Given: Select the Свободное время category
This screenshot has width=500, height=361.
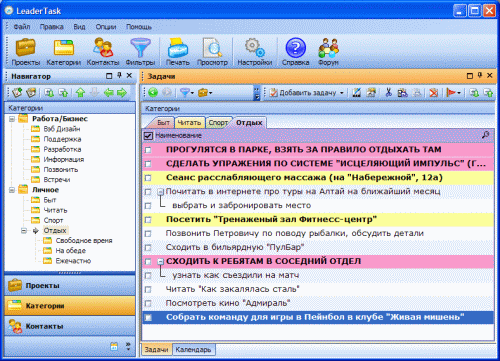Looking at the screenshot, I should pyautogui.click(x=84, y=241).
